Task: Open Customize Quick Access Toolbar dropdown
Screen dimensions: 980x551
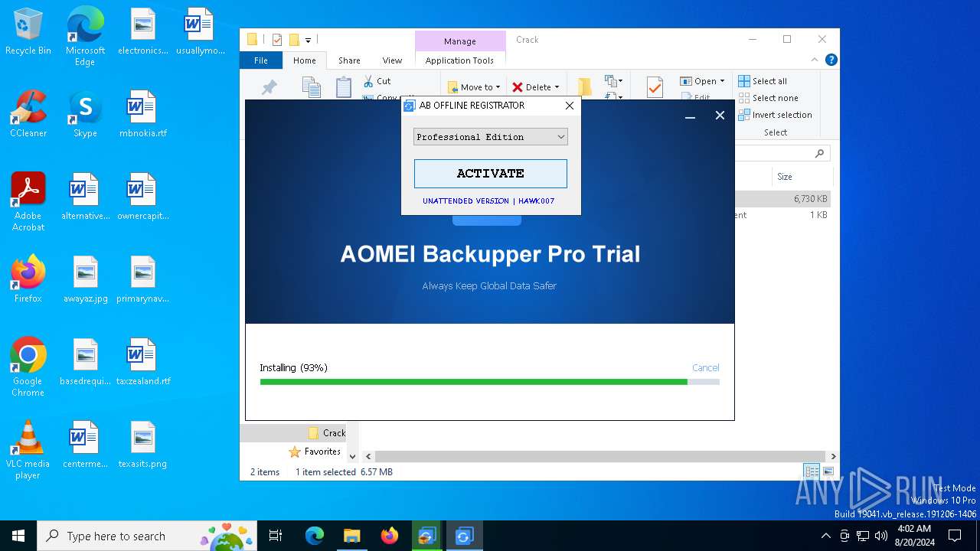Action: coord(308,40)
